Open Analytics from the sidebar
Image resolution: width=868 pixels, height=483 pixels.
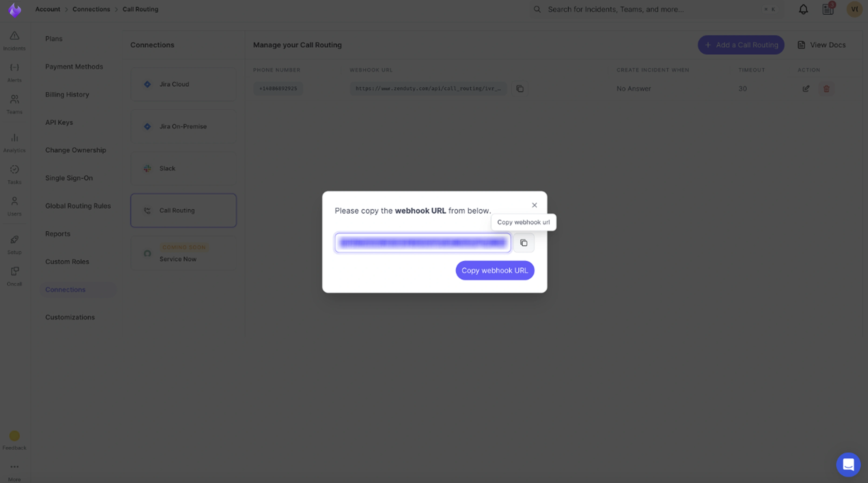(14, 143)
